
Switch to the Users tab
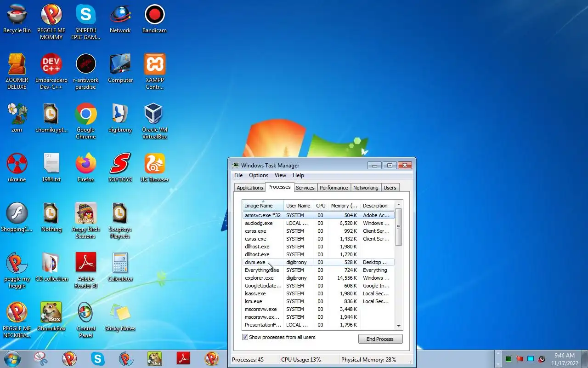pyautogui.click(x=390, y=188)
